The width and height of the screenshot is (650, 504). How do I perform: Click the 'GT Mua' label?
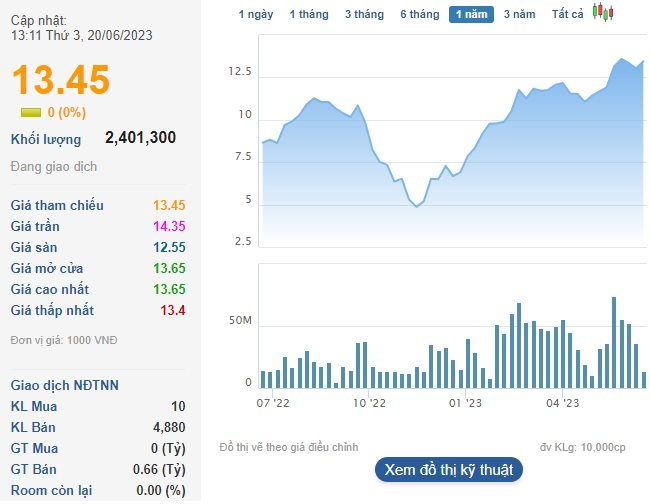34,448
